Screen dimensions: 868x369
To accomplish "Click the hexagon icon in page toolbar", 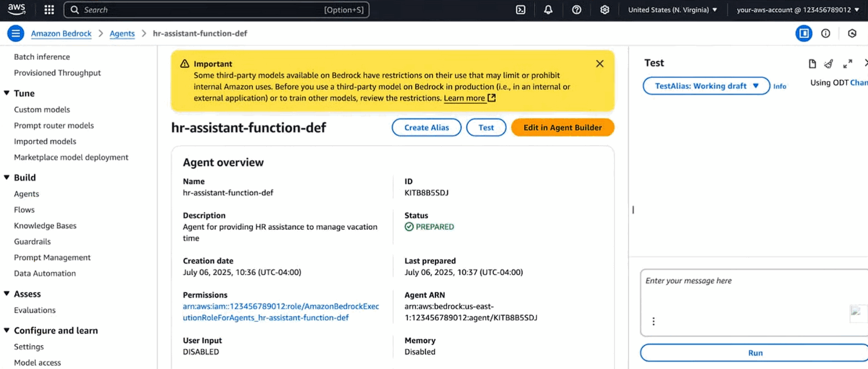I will pyautogui.click(x=852, y=34).
